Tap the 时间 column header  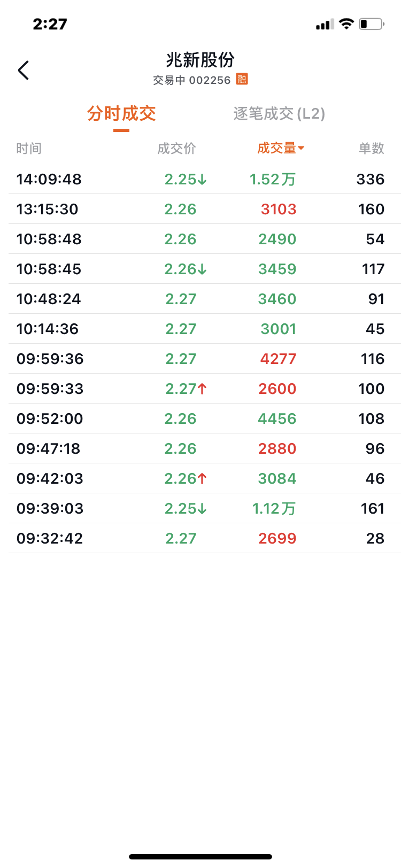29,148
